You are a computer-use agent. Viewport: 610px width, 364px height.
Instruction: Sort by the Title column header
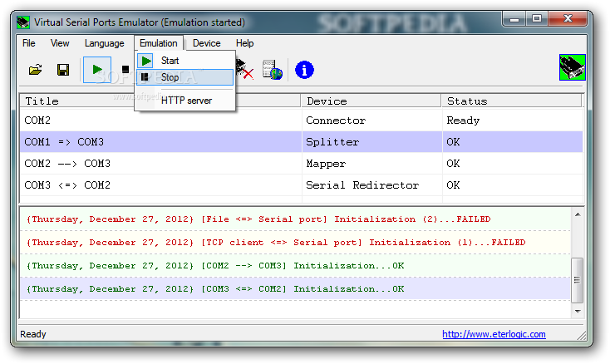(160, 101)
